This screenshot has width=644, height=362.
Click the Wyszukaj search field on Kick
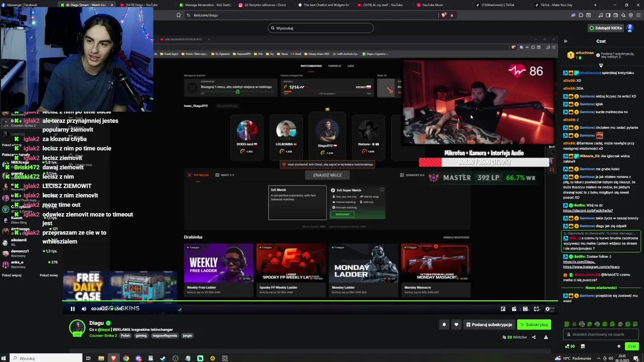coord(320,28)
